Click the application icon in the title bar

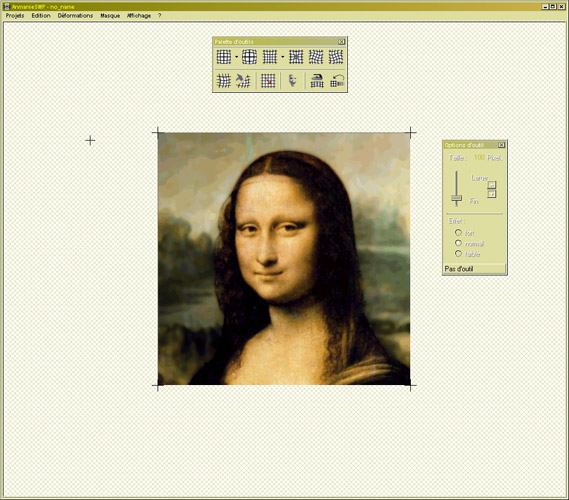coord(6,7)
